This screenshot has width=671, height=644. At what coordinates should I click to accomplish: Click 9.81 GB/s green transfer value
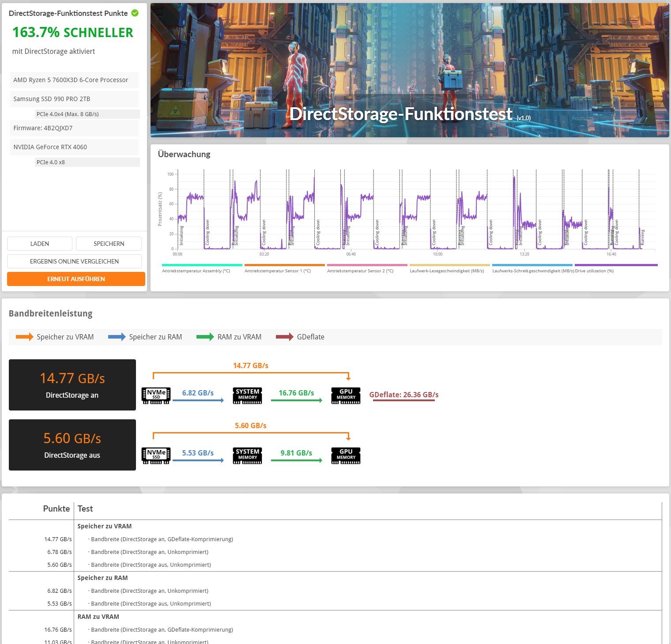click(x=296, y=453)
